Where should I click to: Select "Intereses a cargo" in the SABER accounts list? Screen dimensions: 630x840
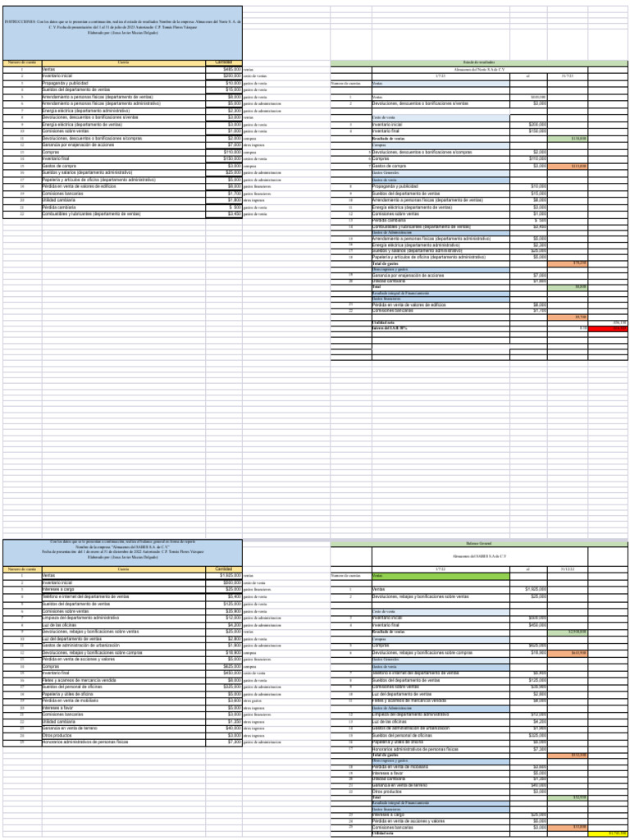(58, 589)
